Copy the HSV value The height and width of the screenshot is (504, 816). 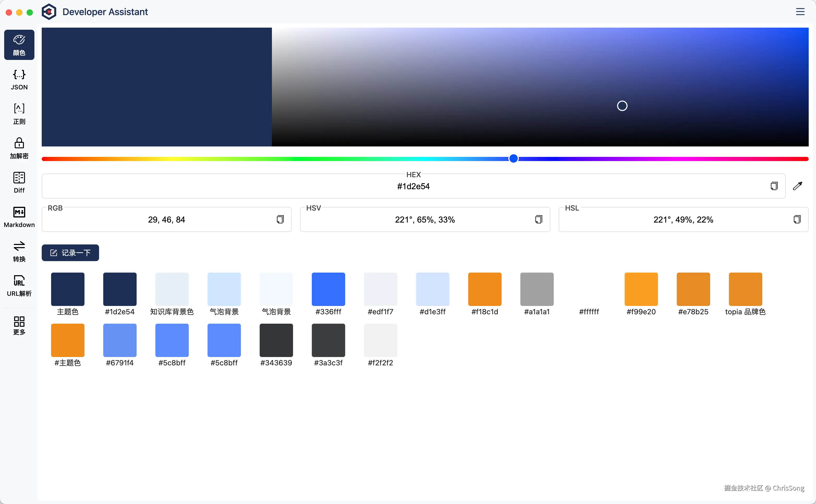[x=539, y=219]
